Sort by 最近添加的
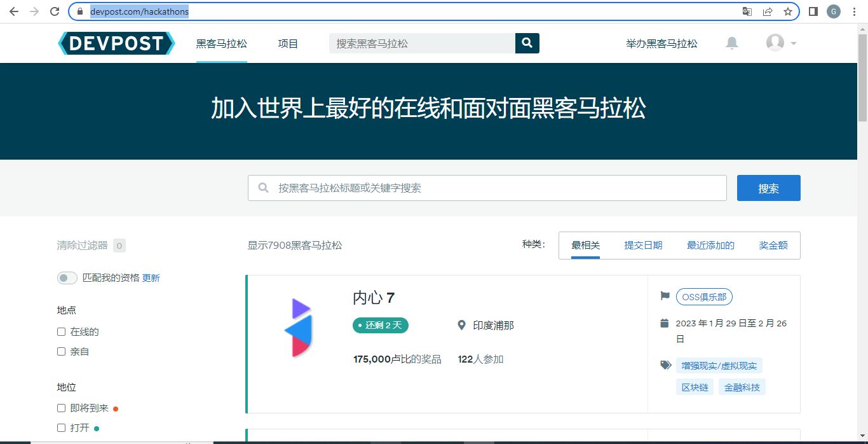 pos(710,246)
